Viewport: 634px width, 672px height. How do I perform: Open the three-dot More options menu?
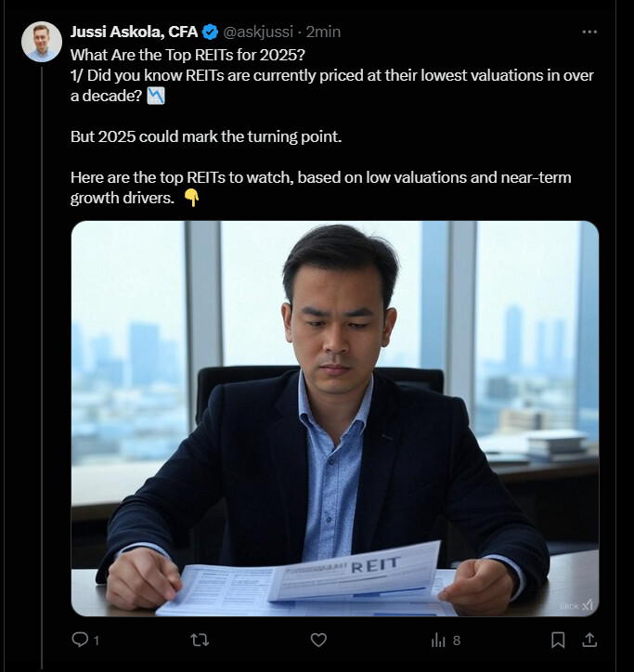pos(589,32)
